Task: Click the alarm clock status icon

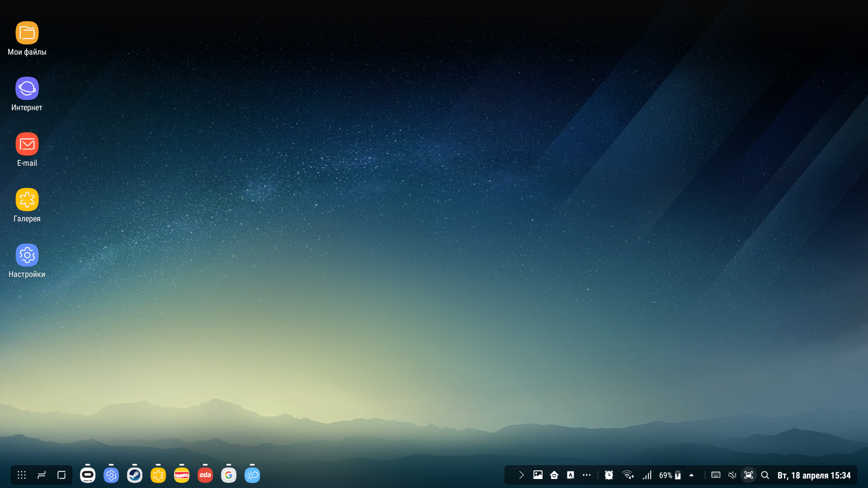Action: [x=609, y=475]
